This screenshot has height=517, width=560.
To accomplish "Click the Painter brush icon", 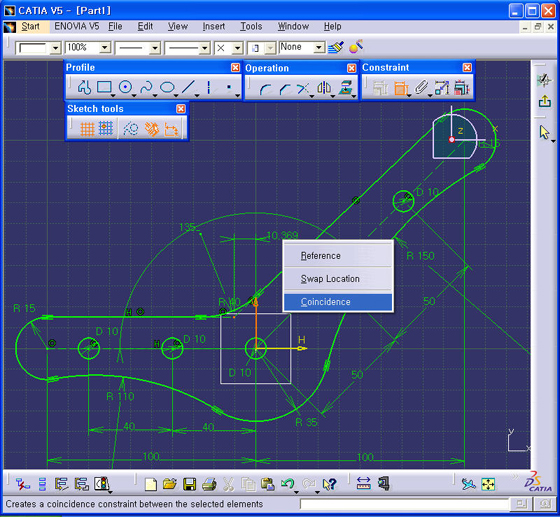I will pos(335,47).
